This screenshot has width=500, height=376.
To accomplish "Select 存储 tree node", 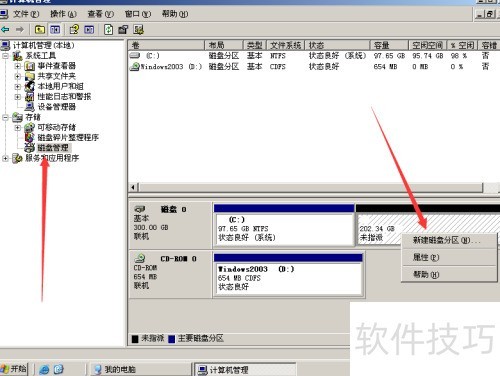I will (x=33, y=117).
